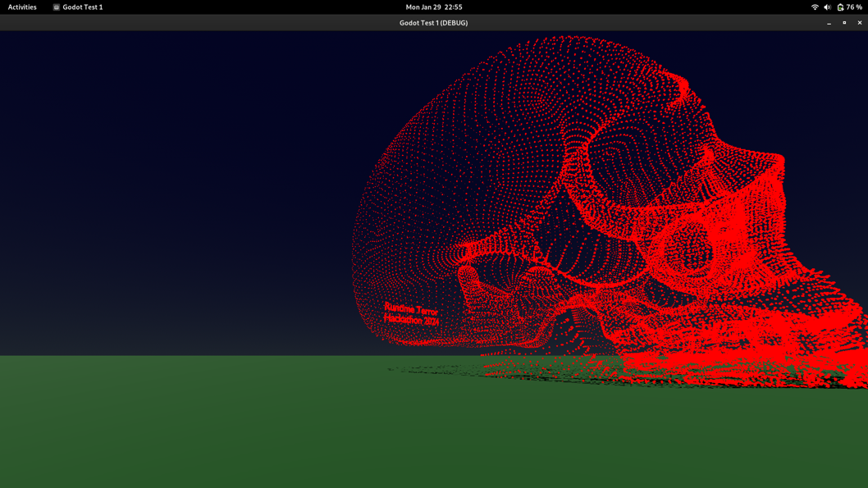Open the Godot Test 1 app menu
868x488 pixels.
(x=77, y=7)
